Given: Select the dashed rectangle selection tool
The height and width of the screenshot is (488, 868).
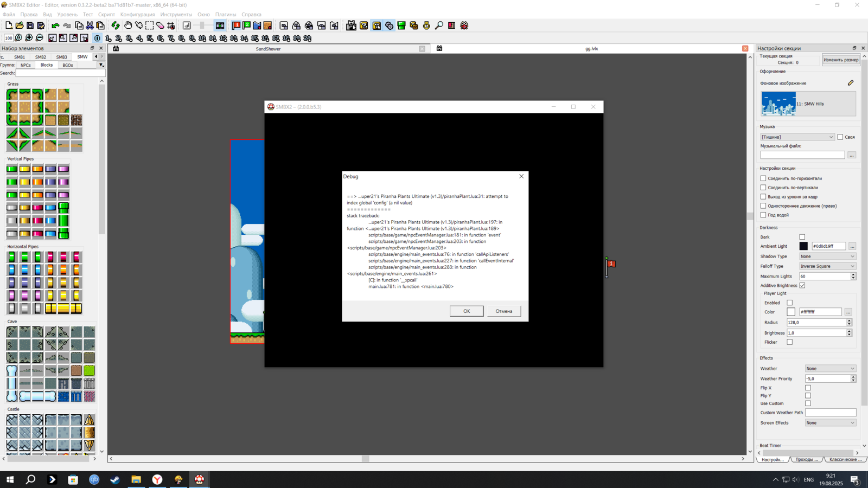Looking at the screenshot, I should 149,25.
